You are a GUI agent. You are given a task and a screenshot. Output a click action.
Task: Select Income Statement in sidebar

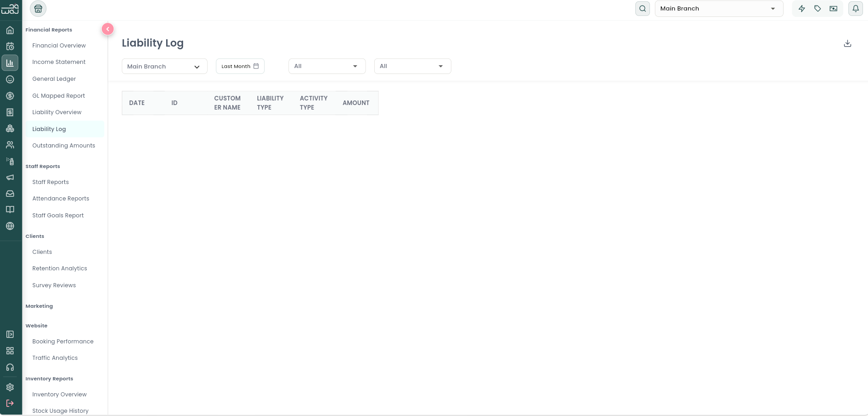click(x=59, y=62)
